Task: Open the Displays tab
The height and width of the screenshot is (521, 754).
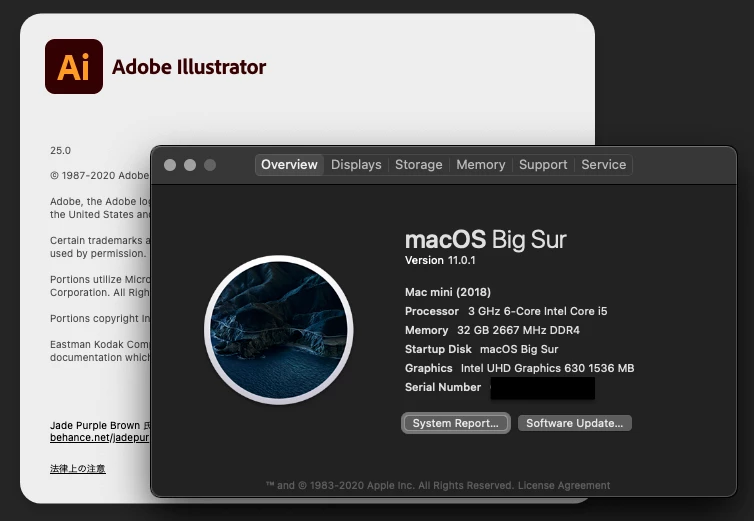Action: coord(356,165)
